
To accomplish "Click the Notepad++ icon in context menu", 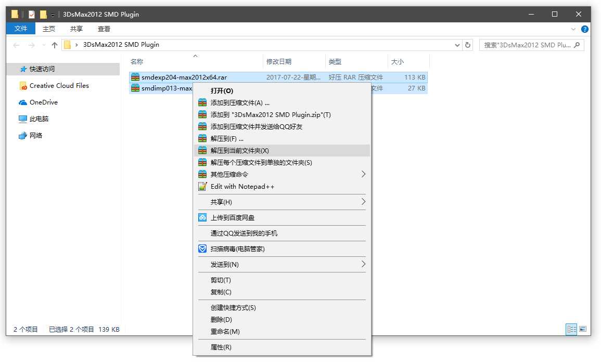I will [x=202, y=187].
